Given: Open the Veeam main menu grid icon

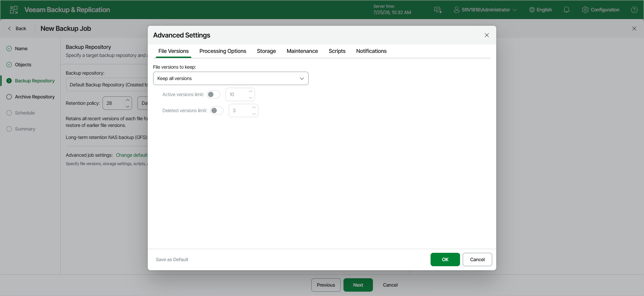Looking at the screenshot, I should click(14, 10).
